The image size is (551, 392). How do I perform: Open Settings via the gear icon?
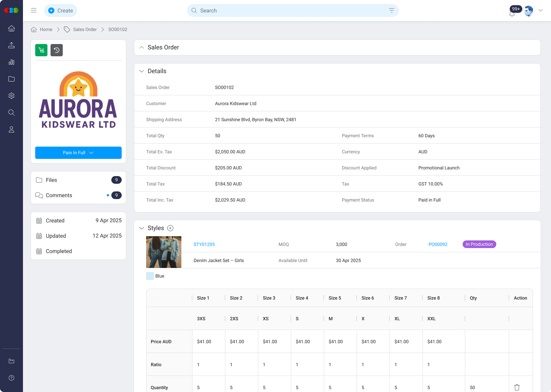tap(11, 96)
